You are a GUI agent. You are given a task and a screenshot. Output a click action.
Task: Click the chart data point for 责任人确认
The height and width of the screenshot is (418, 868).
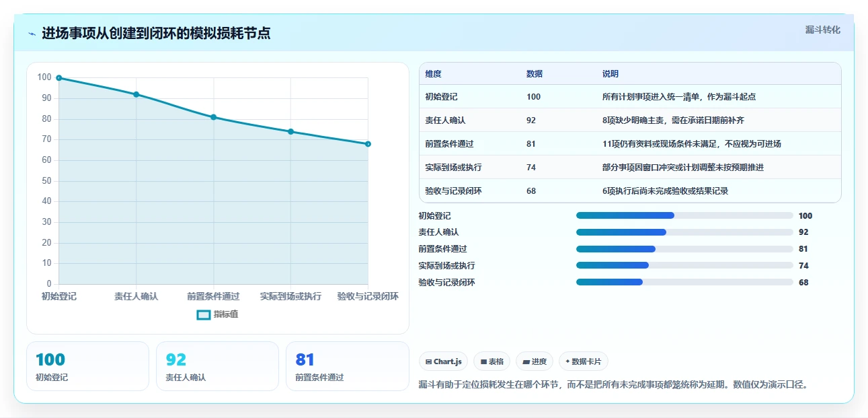click(x=136, y=94)
